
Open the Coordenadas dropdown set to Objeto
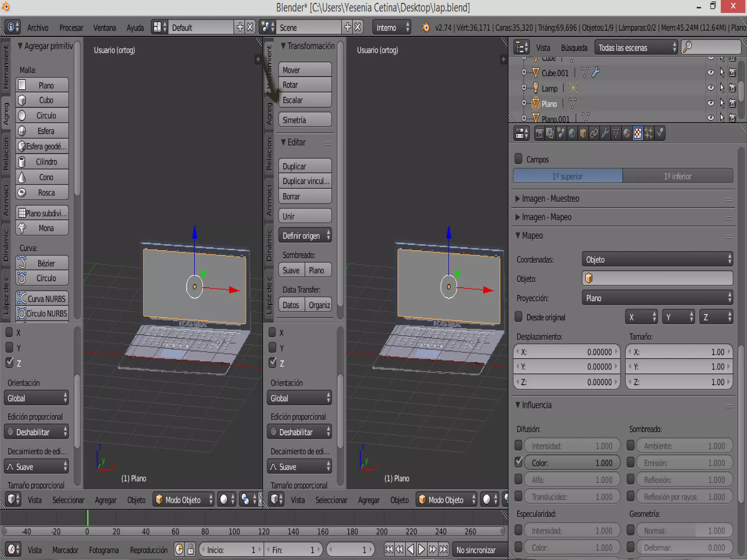click(x=657, y=259)
